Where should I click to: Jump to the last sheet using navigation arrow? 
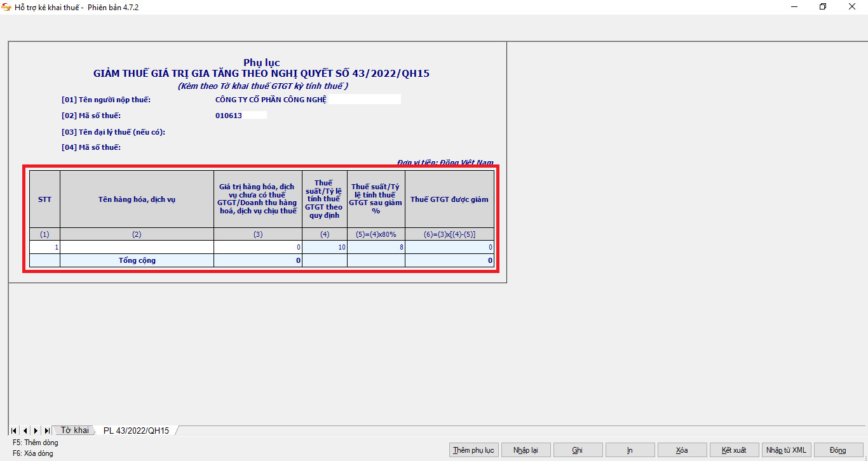tap(47, 431)
